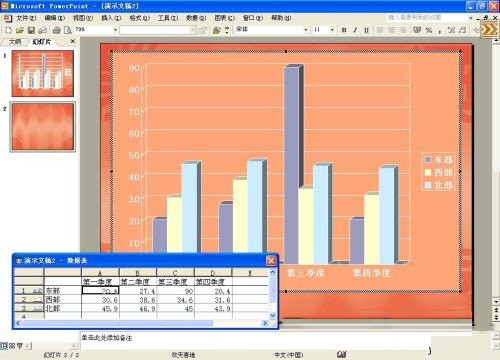Viewport: 500px width, 360px height.
Task: Click the percent style icon
Action: [x=429, y=30]
